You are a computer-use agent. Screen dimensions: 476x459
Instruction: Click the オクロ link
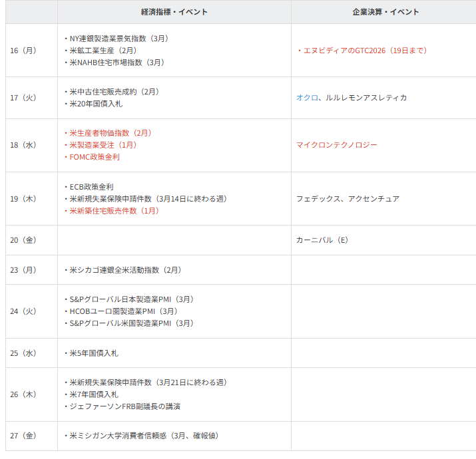point(307,98)
